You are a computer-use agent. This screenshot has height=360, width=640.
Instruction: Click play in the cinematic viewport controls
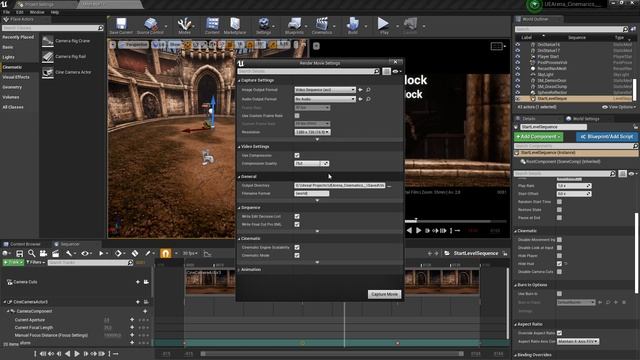tap(418, 231)
